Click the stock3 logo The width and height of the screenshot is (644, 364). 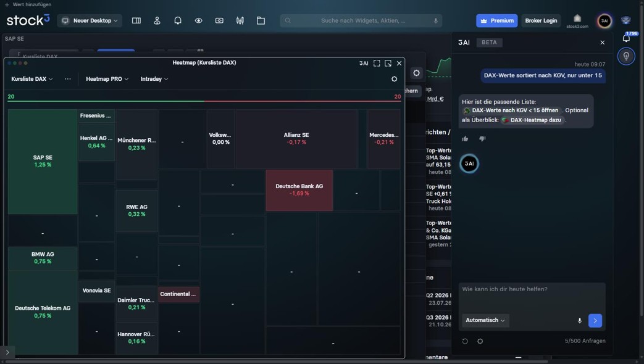(x=28, y=20)
